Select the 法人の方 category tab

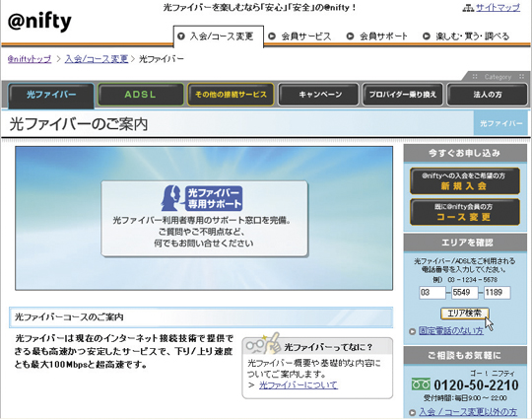[x=488, y=95]
